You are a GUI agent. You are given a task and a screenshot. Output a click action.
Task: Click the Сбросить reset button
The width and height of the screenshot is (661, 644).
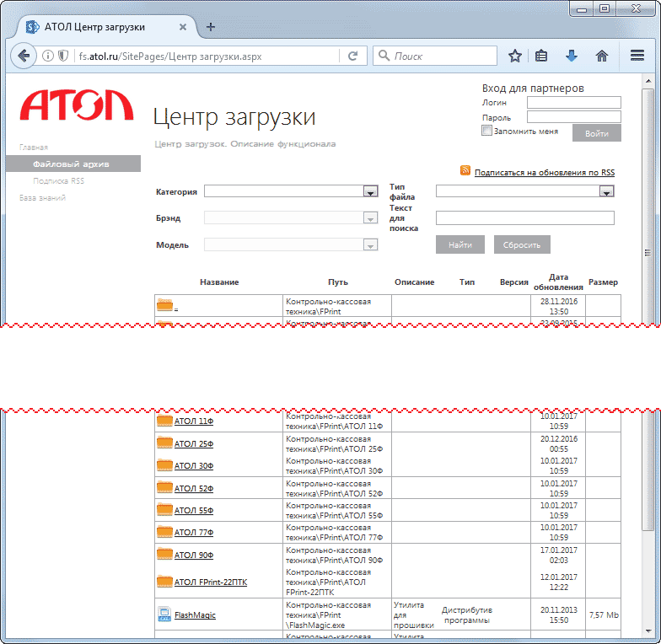[522, 244]
